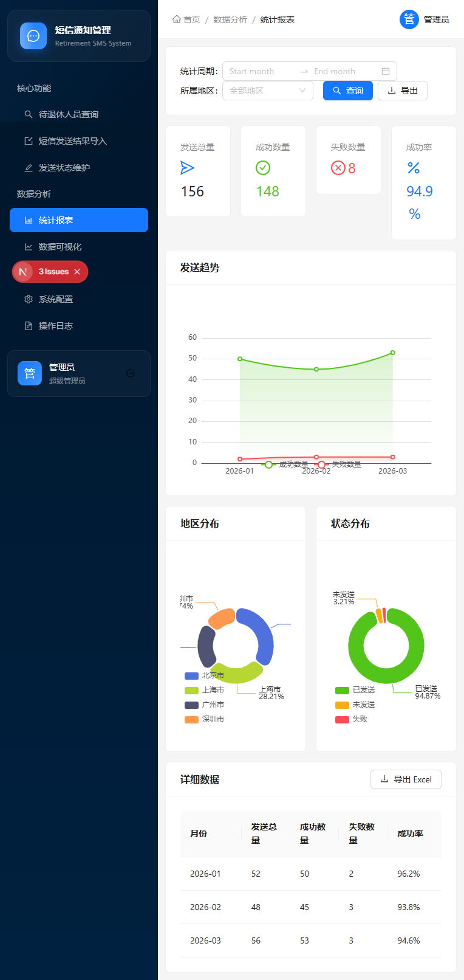Click the home icon in breadcrumb
The image size is (464, 980).
pyautogui.click(x=177, y=19)
